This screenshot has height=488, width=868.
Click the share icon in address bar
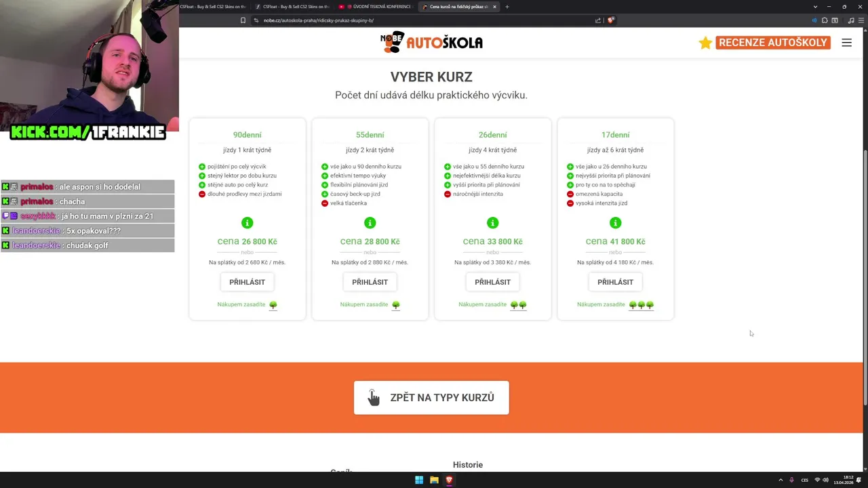tap(597, 20)
